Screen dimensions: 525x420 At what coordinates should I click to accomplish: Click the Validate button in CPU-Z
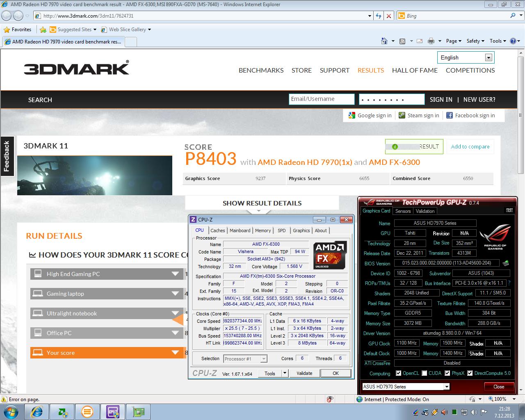coord(304,373)
